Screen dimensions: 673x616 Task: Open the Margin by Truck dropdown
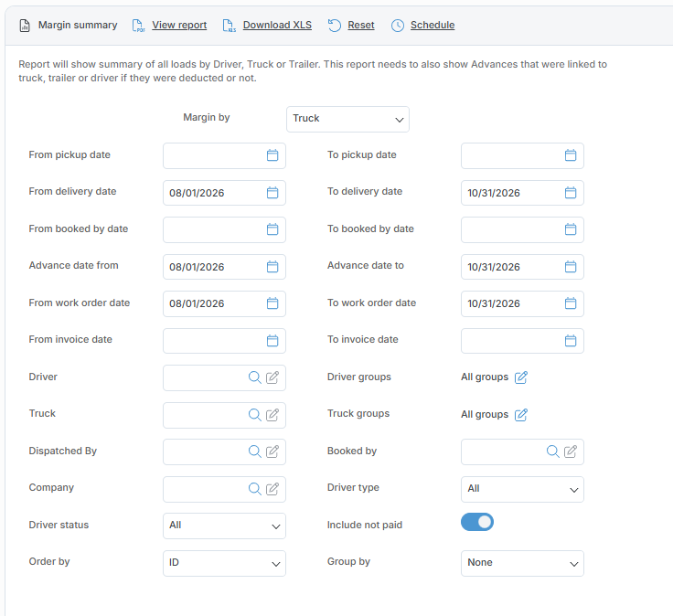click(347, 119)
